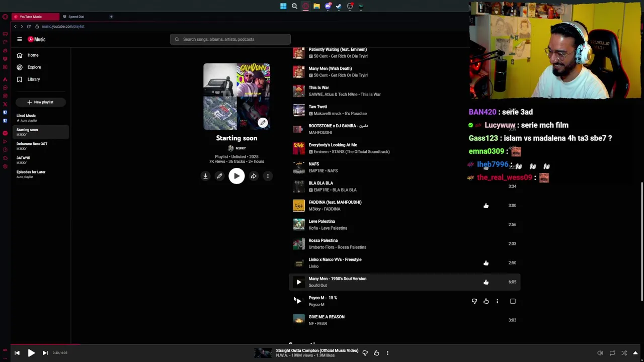The width and height of the screenshot is (644, 362).
Task: Play the Starting soon playlist
Action: (236, 176)
